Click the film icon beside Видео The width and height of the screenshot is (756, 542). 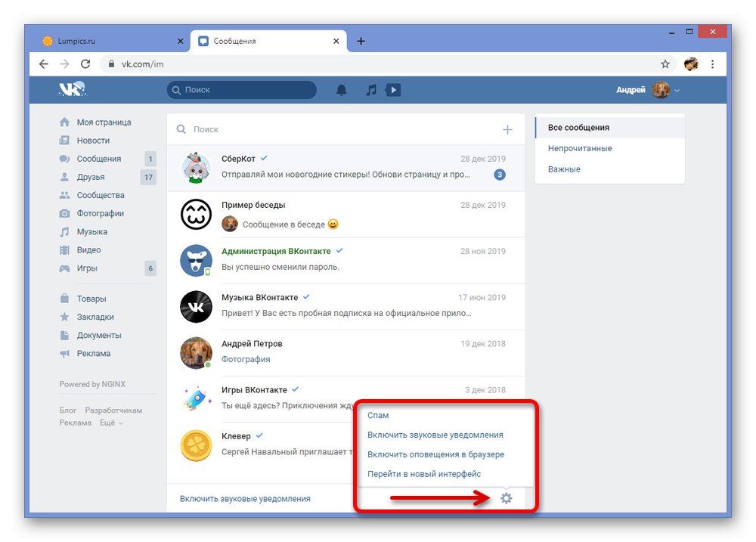coord(64,249)
